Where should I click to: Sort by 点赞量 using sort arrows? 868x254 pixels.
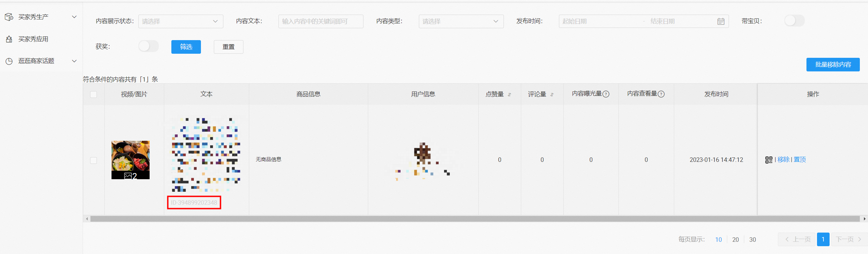[x=509, y=95]
